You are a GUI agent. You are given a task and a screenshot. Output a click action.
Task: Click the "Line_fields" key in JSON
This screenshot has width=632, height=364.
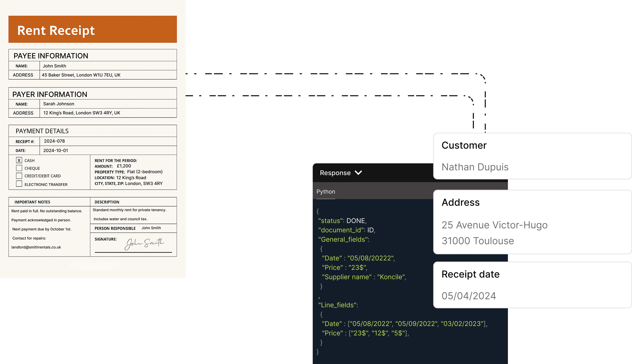click(338, 305)
